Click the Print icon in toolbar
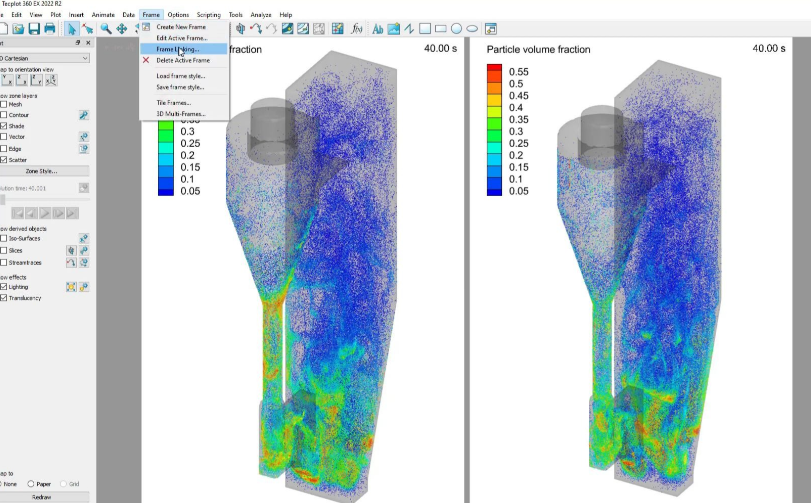Image resolution: width=811 pixels, height=503 pixels. [x=49, y=29]
